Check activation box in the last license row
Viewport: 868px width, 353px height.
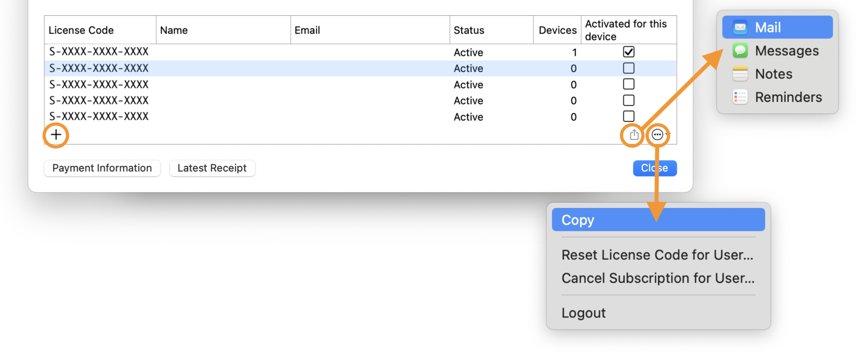[628, 116]
